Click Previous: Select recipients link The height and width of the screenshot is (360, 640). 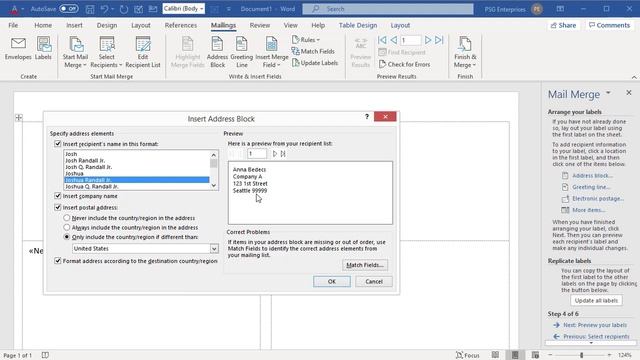click(596, 336)
